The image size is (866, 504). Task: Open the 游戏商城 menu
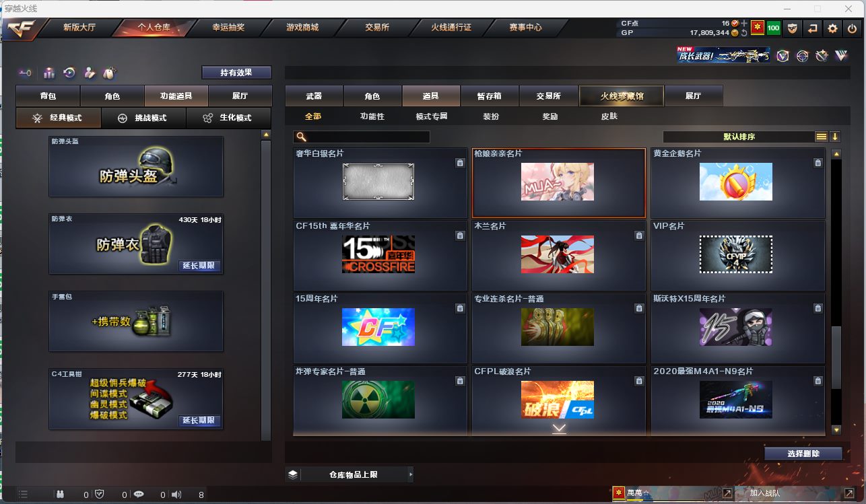(302, 28)
